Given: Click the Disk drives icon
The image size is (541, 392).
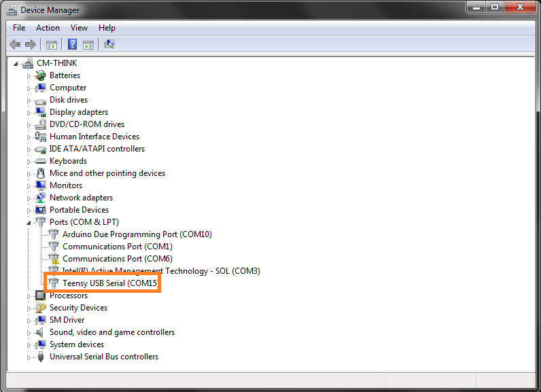Looking at the screenshot, I should tap(41, 101).
